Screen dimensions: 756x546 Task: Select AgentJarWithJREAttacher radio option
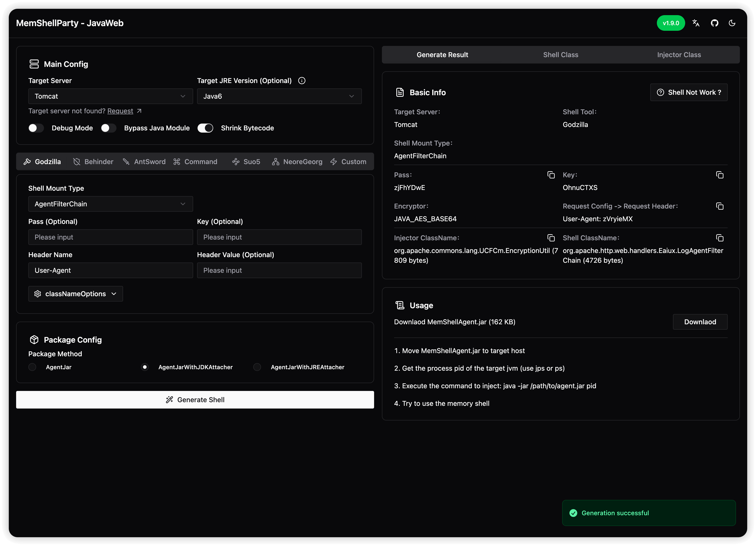[257, 367]
